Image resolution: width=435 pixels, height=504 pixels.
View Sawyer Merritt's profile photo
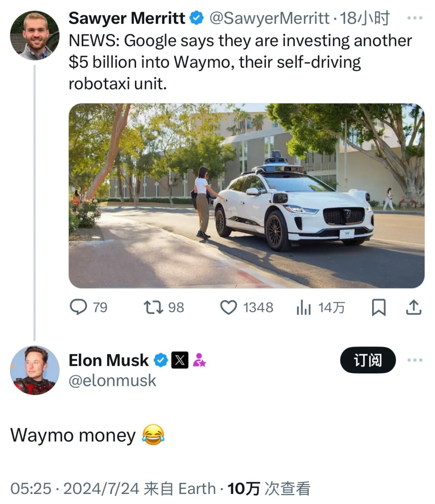(x=35, y=35)
